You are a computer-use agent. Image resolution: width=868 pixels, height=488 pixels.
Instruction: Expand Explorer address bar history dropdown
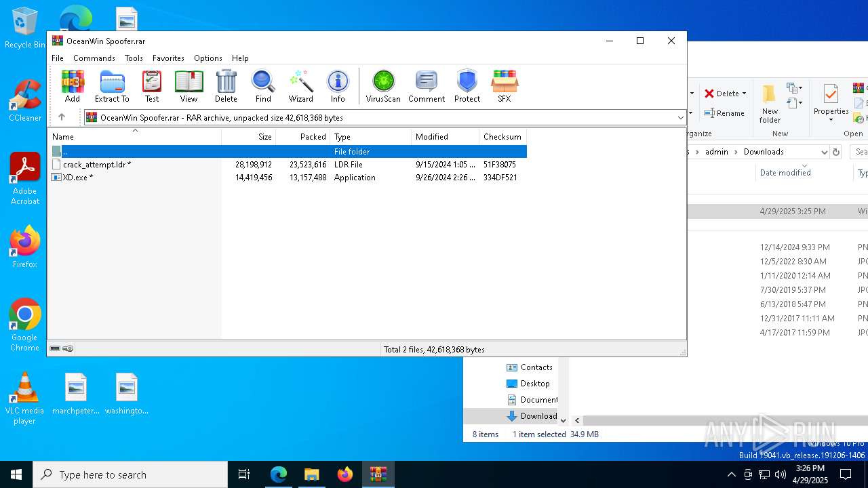coord(824,152)
